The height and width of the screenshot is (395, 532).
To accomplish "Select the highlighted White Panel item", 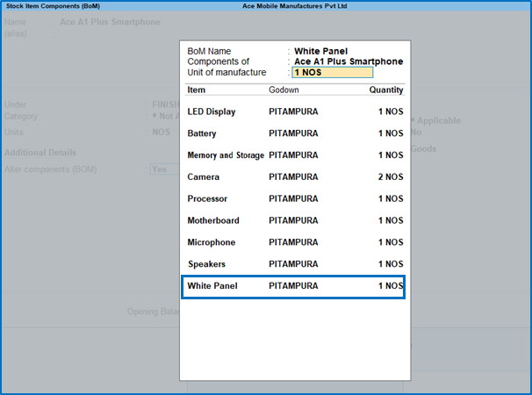I will coord(212,286).
